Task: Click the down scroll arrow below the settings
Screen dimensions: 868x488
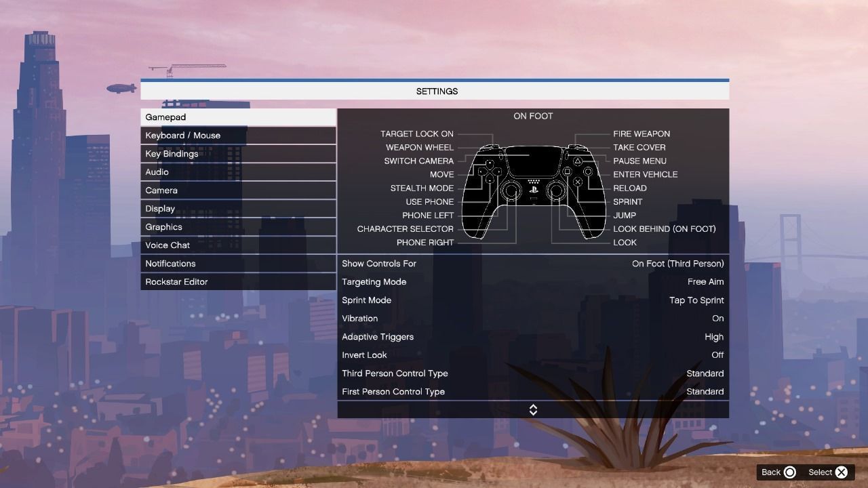Action: pos(534,409)
